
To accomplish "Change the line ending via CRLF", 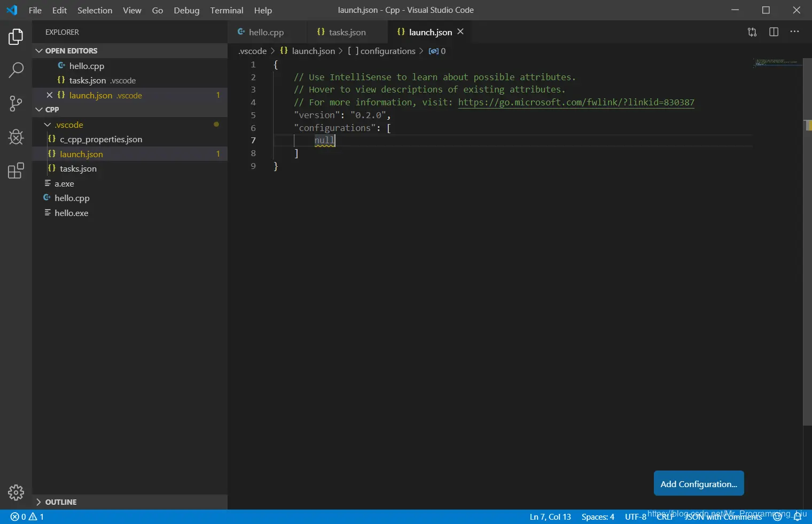I will (x=666, y=517).
